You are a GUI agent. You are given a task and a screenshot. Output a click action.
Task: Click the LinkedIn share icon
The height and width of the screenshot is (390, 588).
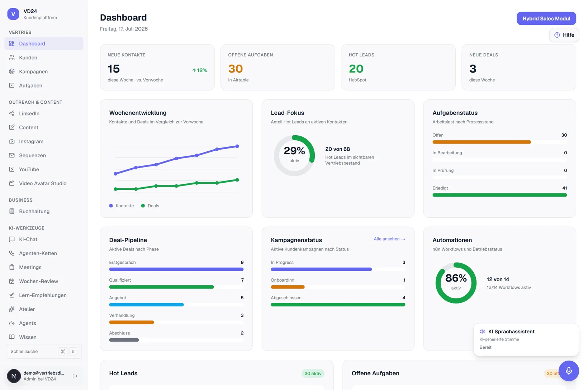12,113
